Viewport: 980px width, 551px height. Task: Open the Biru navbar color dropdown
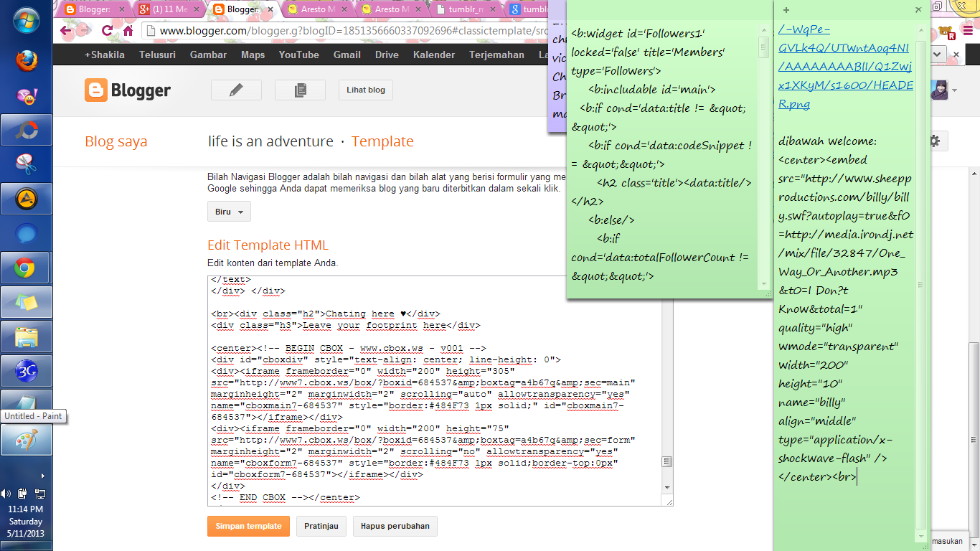pos(229,212)
